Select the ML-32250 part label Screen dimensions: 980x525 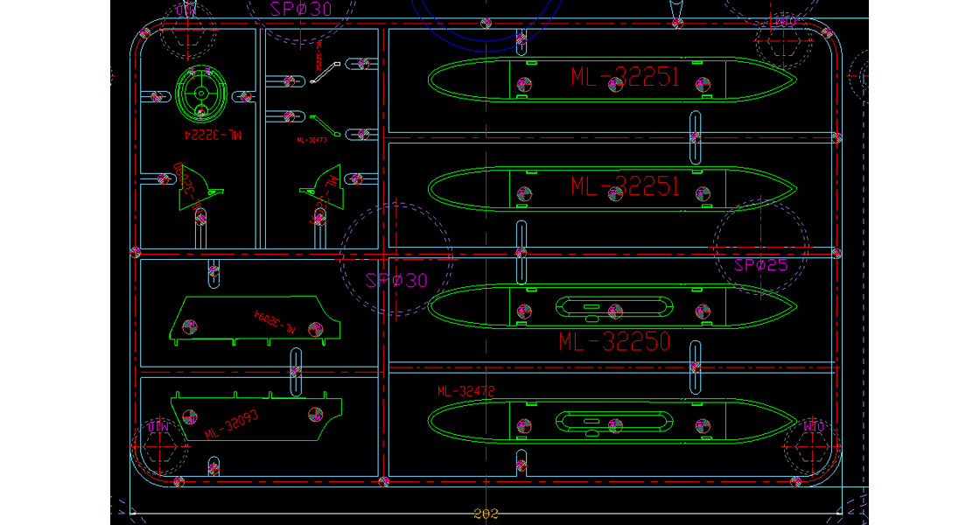tap(614, 341)
